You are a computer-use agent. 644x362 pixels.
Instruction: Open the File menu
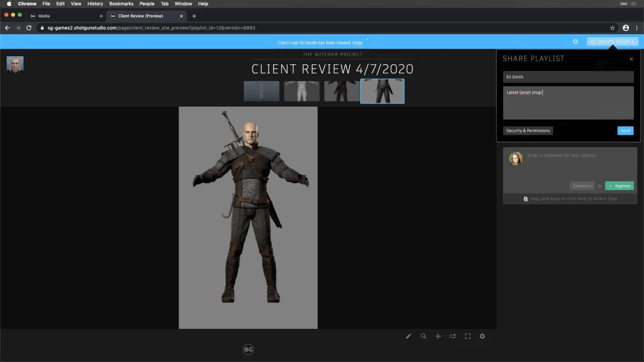[46, 4]
